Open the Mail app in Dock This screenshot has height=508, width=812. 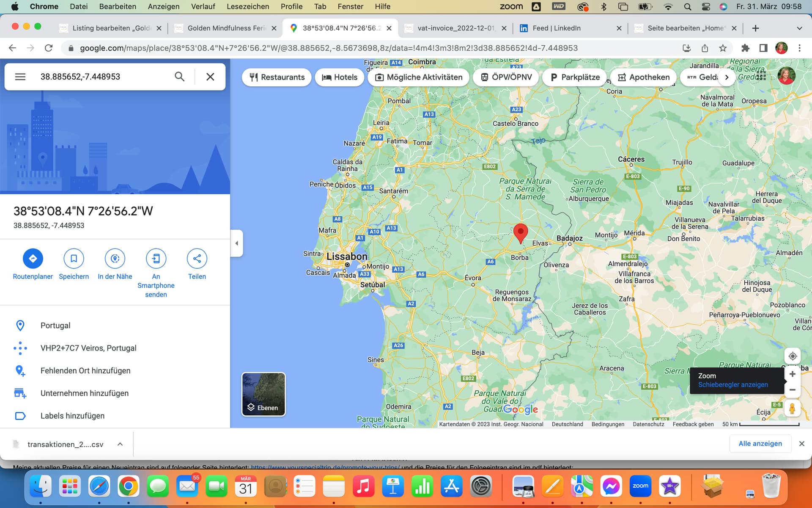187,486
